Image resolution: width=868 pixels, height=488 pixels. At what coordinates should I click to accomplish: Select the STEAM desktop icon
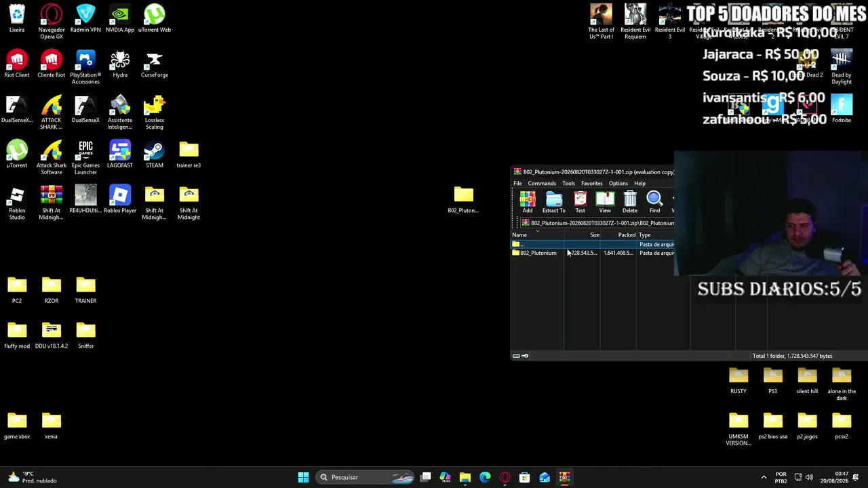(x=155, y=155)
